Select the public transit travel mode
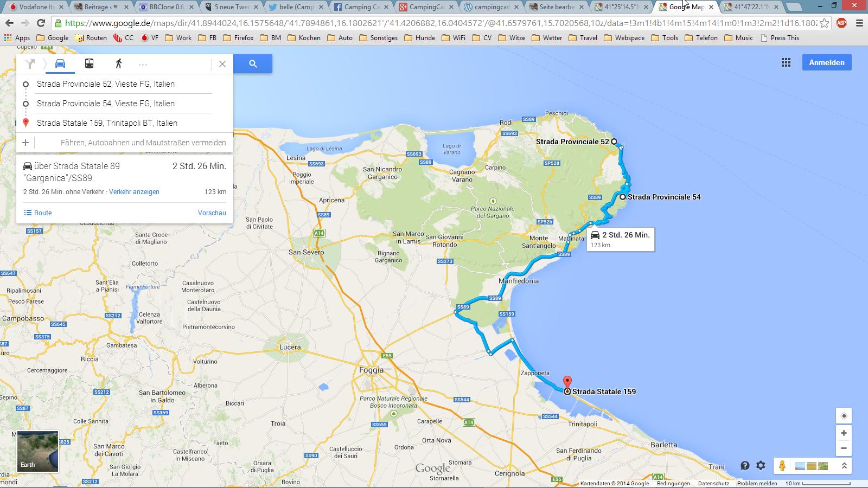 [x=90, y=63]
